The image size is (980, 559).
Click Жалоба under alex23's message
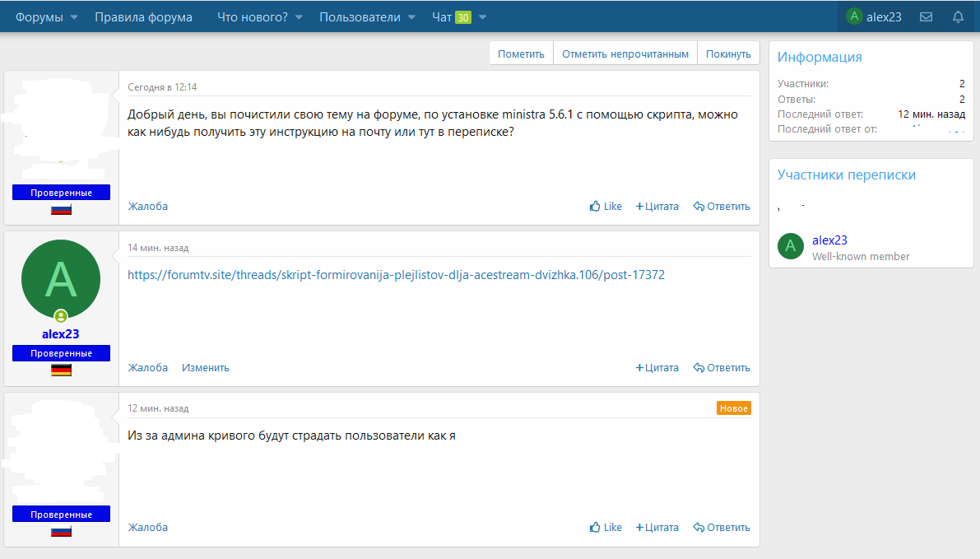pyautogui.click(x=147, y=368)
